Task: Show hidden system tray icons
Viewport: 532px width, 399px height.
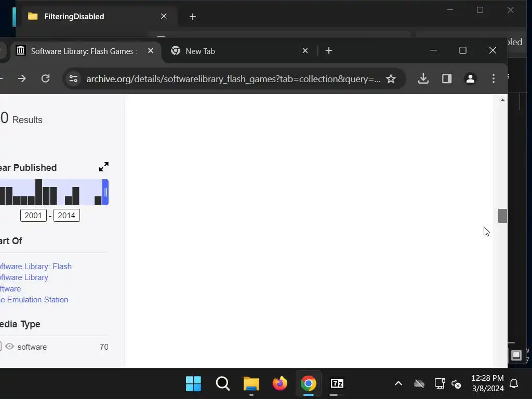Action: [398, 384]
